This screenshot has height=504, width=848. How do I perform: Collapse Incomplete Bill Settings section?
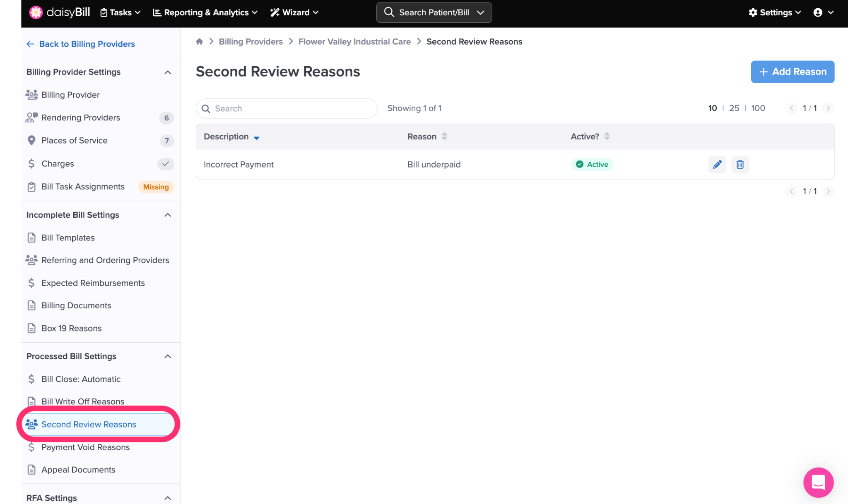coord(168,215)
